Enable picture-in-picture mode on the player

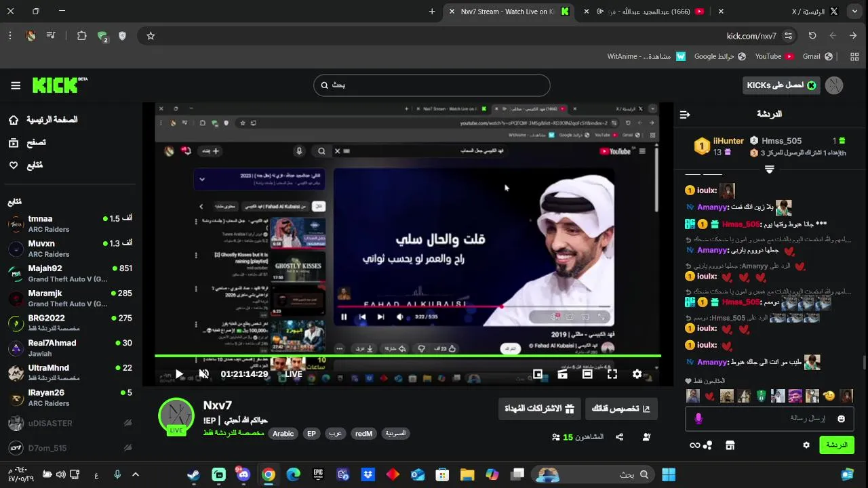538,373
